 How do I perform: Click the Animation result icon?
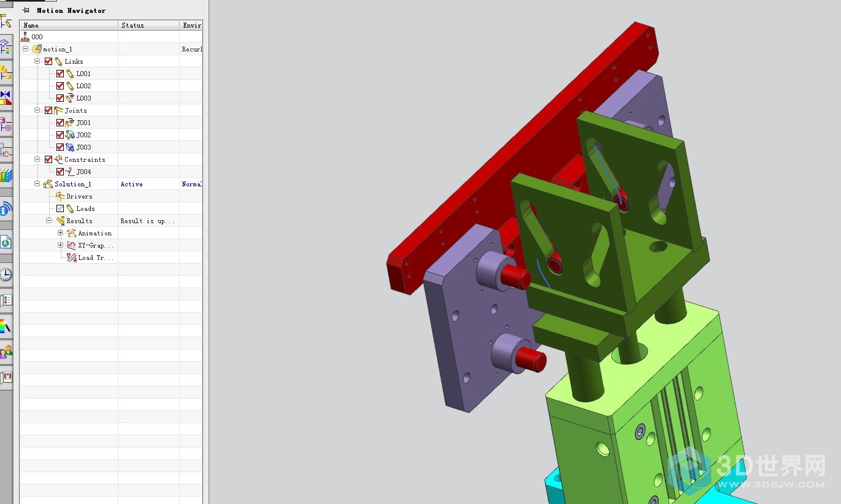[x=72, y=233]
